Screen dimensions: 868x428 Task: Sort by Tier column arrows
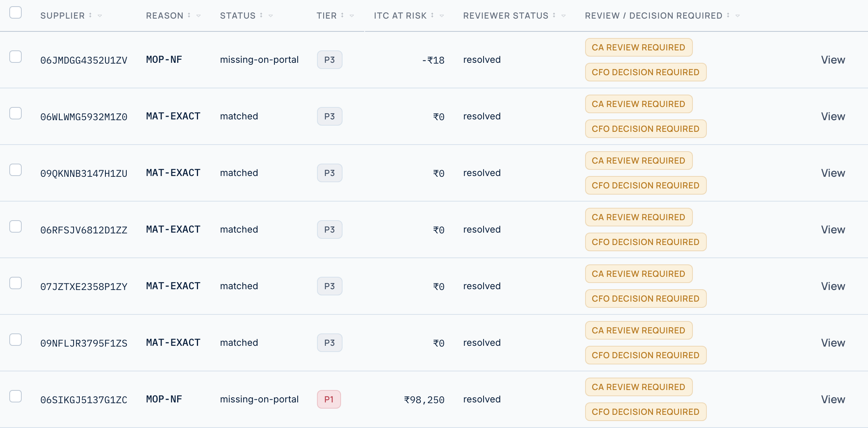(342, 15)
